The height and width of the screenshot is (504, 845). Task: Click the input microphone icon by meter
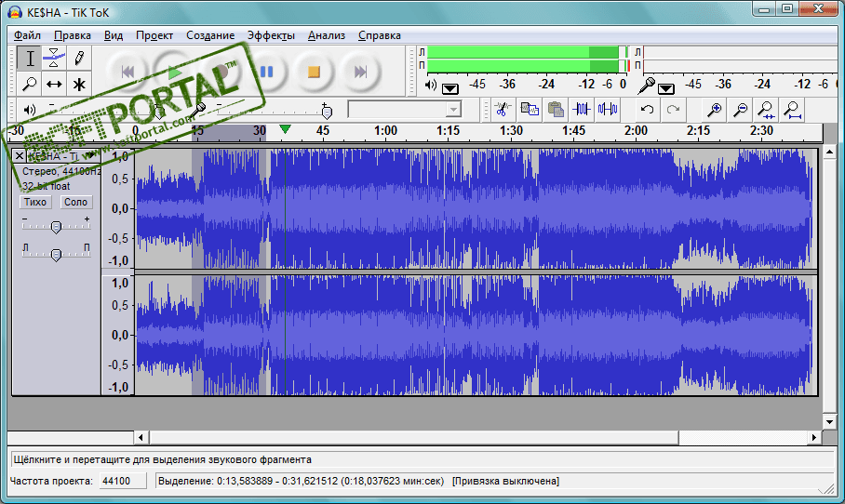point(646,85)
